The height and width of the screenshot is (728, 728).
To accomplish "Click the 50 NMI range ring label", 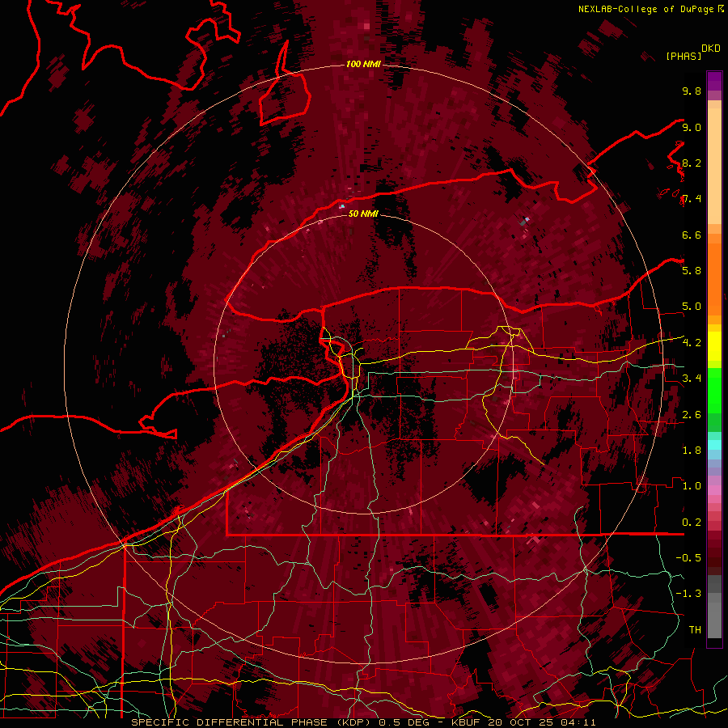I will click(363, 214).
